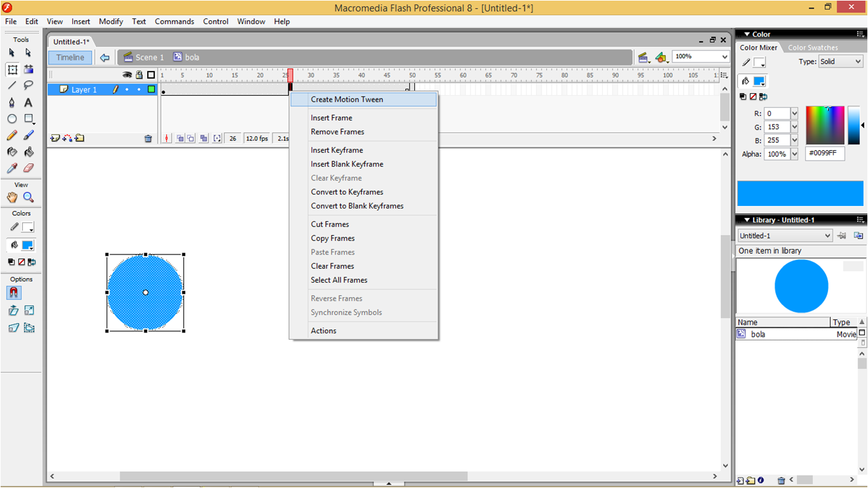Select the Brush tool

(x=28, y=135)
